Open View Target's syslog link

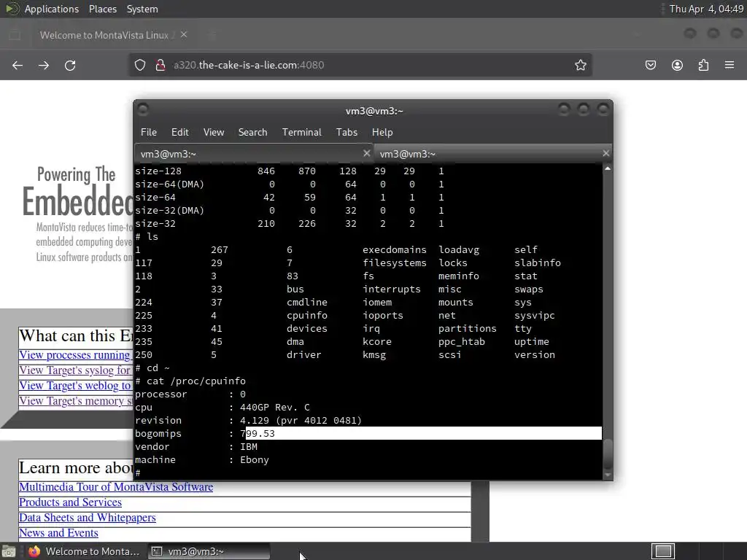76,370
